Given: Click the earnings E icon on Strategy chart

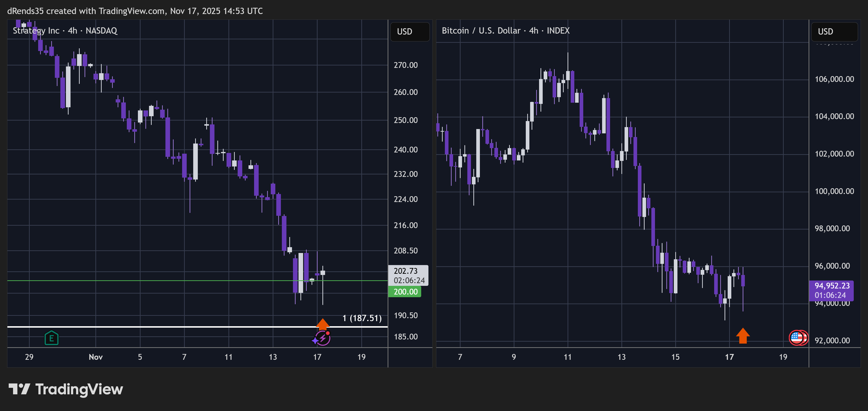Looking at the screenshot, I should [51, 338].
